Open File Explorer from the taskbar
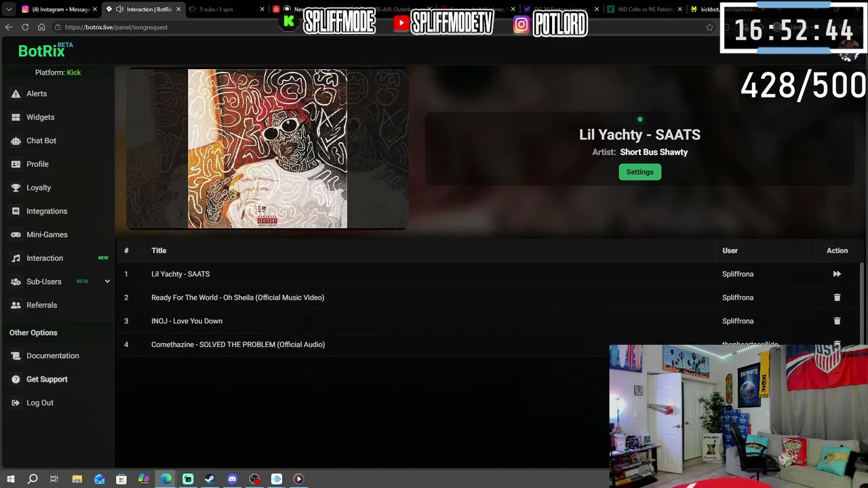Image resolution: width=868 pixels, height=488 pixels. click(x=77, y=479)
